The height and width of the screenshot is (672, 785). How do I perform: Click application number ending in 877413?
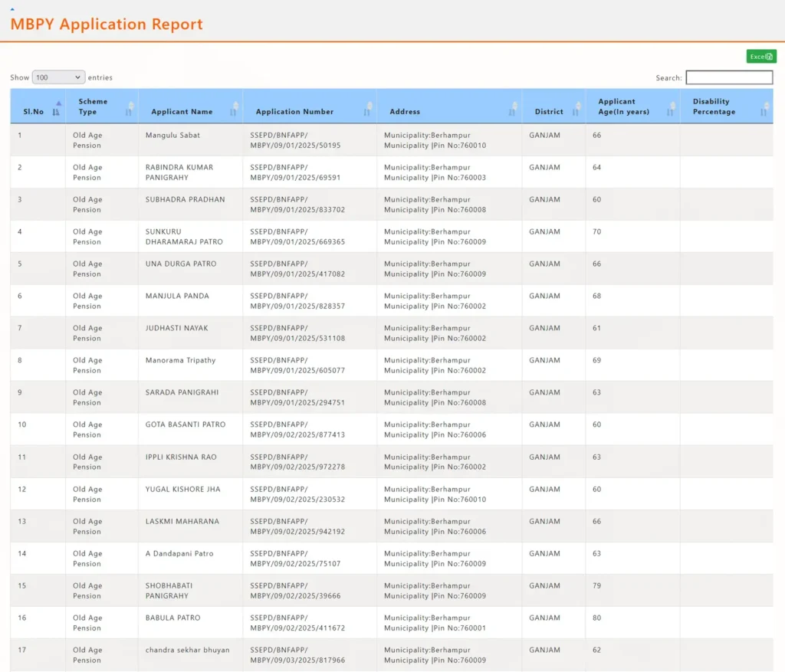click(297, 429)
